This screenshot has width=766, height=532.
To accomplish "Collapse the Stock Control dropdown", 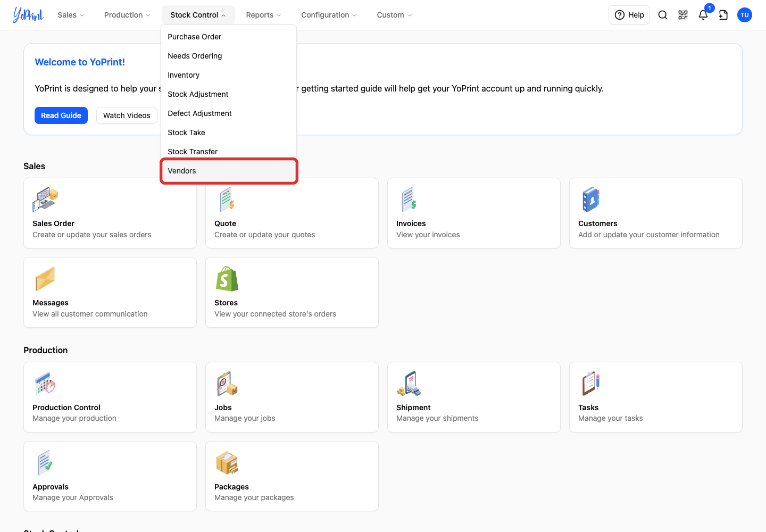I will pos(198,15).
